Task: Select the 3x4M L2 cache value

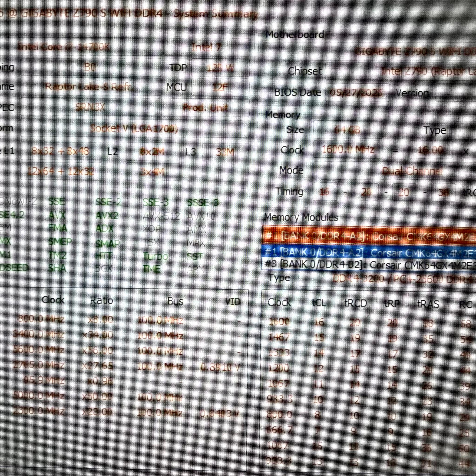Action: 152,172
